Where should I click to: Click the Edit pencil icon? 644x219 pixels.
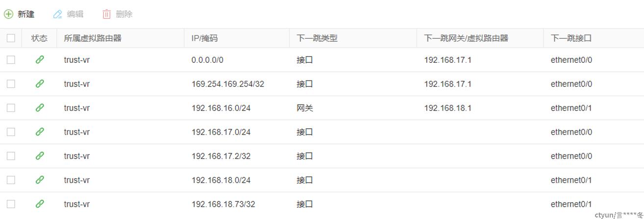pos(58,14)
